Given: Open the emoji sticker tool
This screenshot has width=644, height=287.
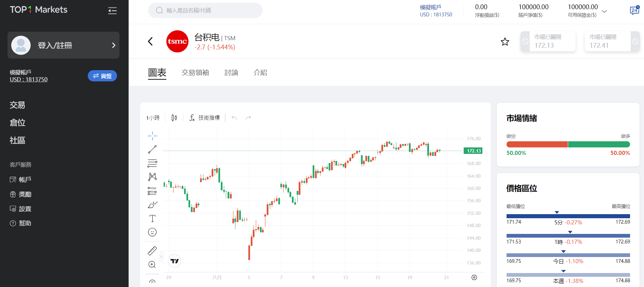Looking at the screenshot, I should coord(152,232).
